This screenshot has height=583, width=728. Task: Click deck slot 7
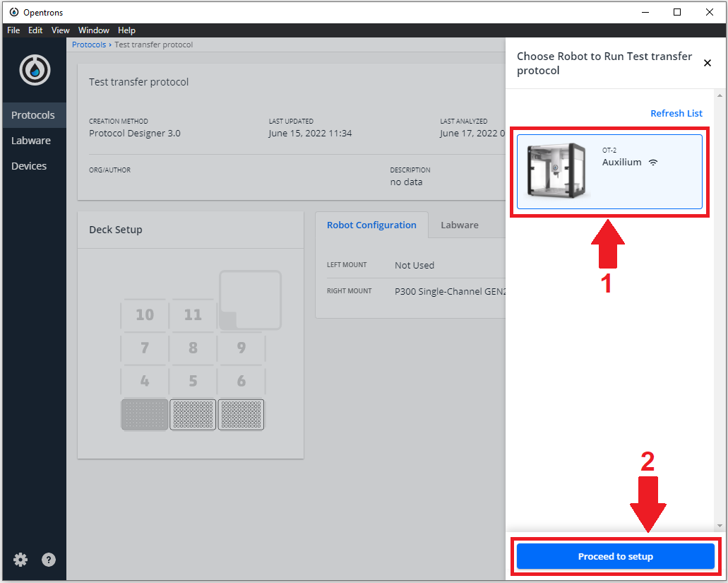tap(144, 348)
